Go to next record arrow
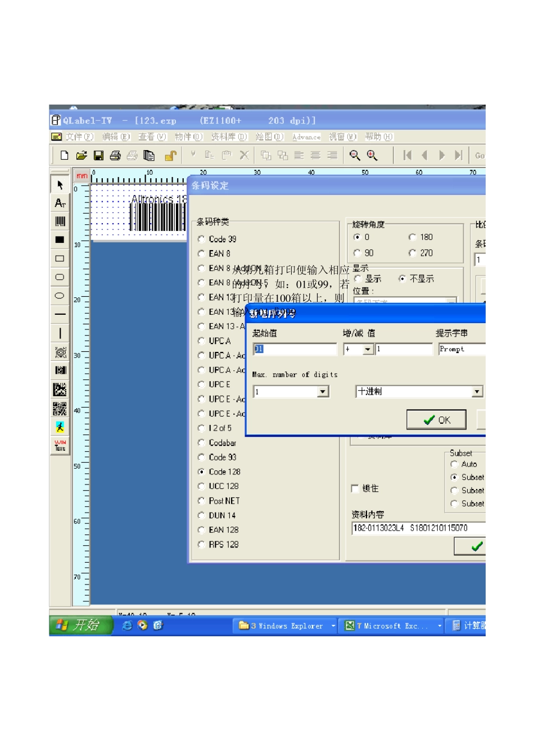Screen dimensions: 534x756 tap(442, 155)
